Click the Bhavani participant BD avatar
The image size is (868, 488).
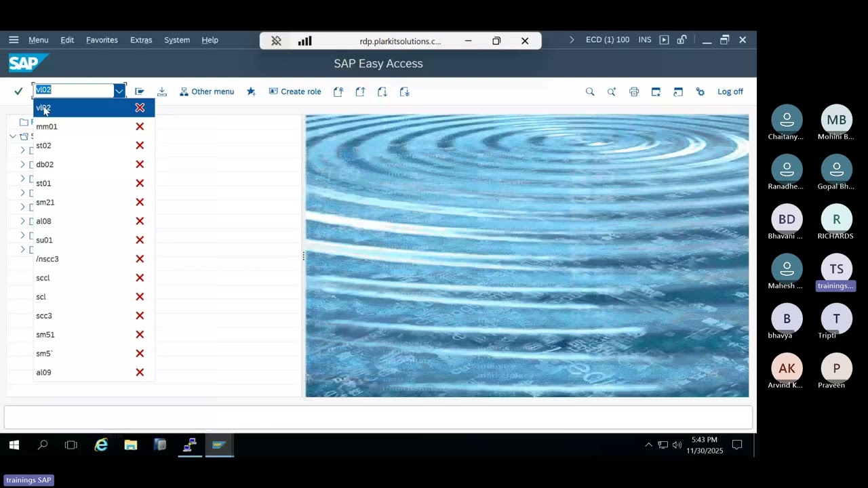[x=787, y=219]
